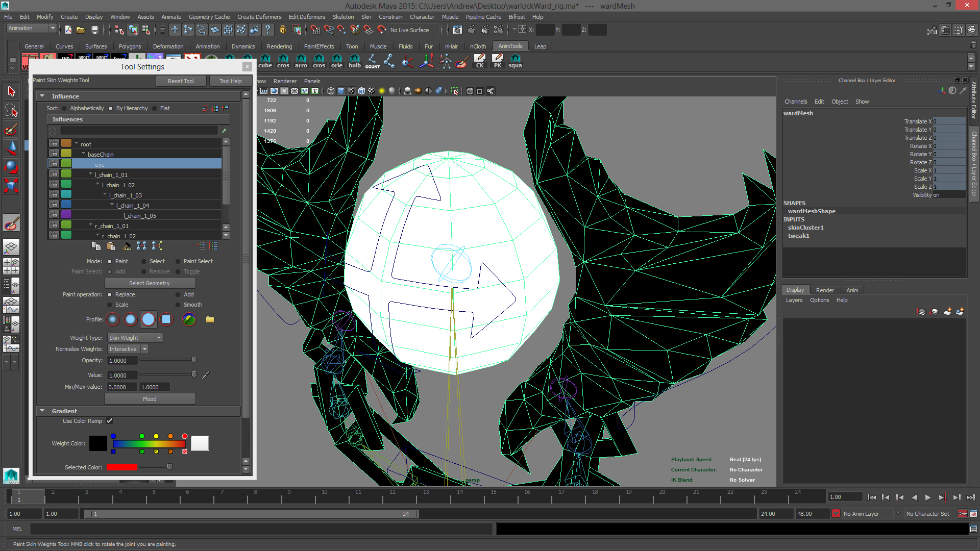Image resolution: width=980 pixels, height=551 pixels.
Task: Open the Skin menu
Action: click(366, 17)
